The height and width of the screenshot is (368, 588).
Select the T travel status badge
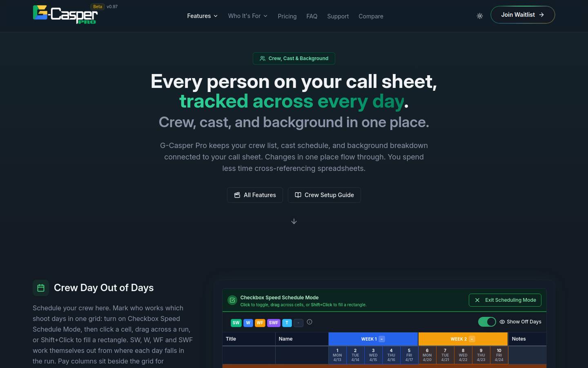[287, 323]
